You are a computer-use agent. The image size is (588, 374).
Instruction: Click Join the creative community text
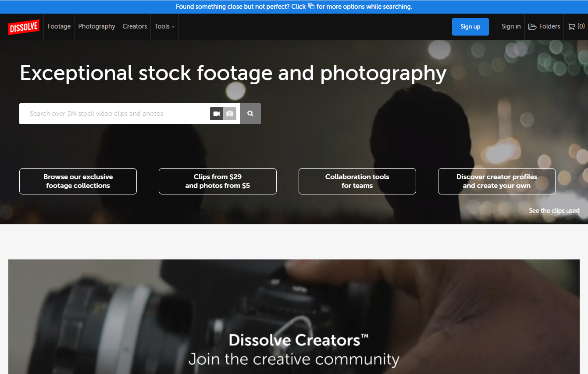point(294,359)
